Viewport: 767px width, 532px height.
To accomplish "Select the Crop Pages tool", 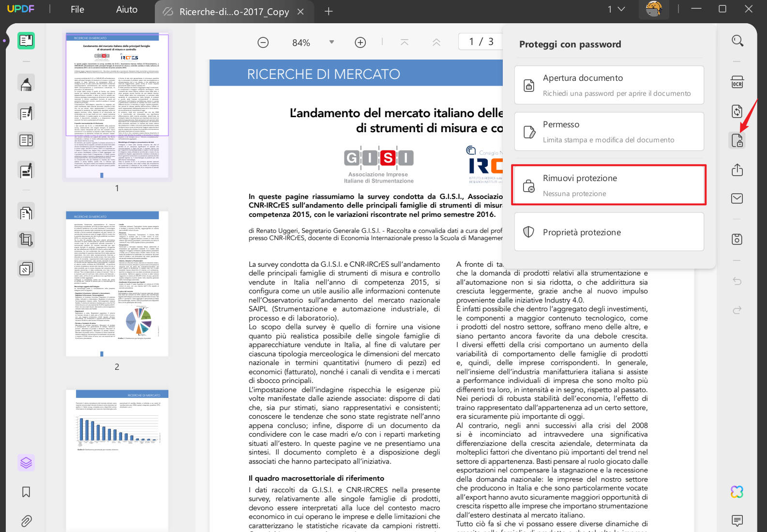I will pos(26,240).
